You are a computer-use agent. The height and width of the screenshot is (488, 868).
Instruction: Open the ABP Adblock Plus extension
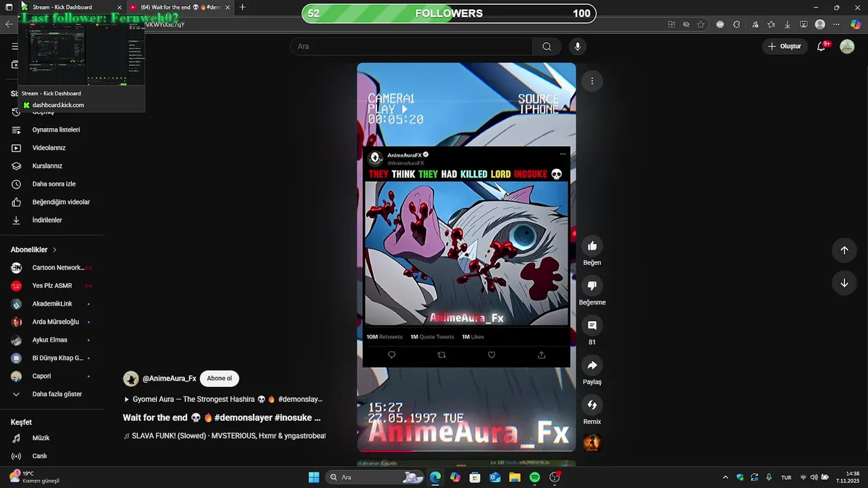(x=720, y=24)
